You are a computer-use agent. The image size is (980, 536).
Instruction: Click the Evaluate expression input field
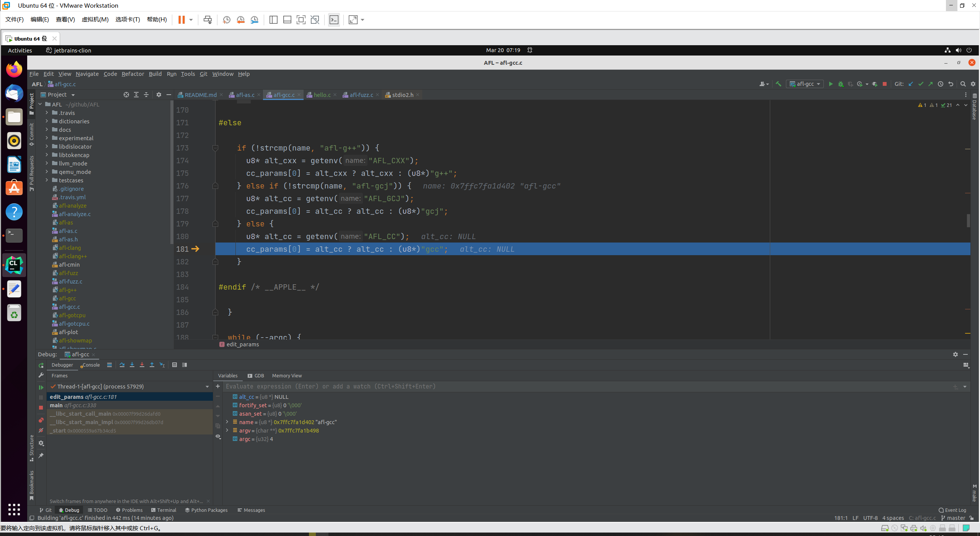point(586,386)
